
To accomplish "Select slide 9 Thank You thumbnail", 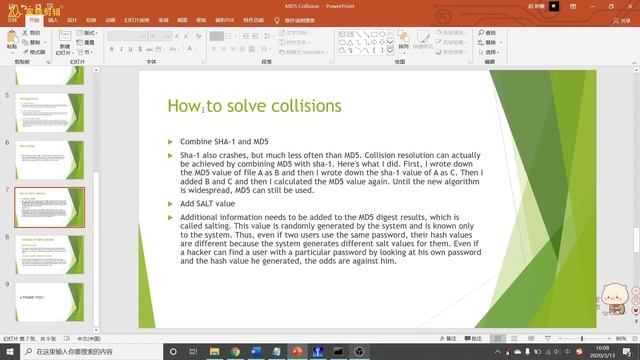I will click(50, 302).
